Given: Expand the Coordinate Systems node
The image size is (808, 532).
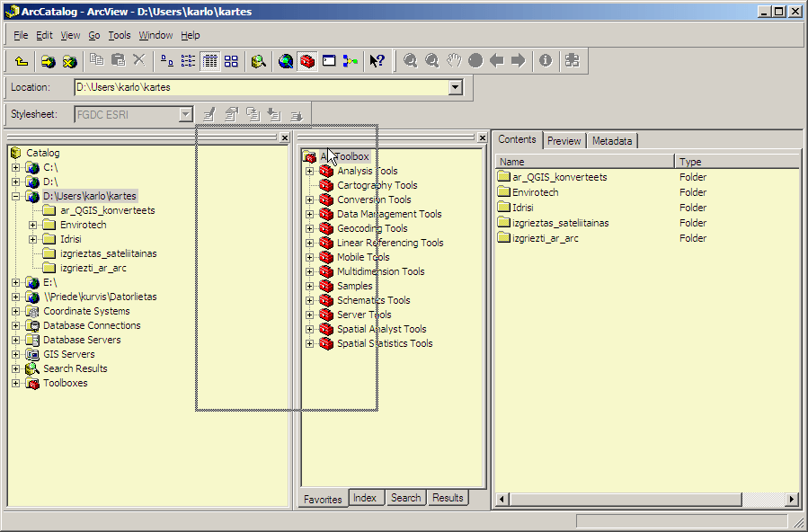Looking at the screenshot, I should pyautogui.click(x=16, y=312).
